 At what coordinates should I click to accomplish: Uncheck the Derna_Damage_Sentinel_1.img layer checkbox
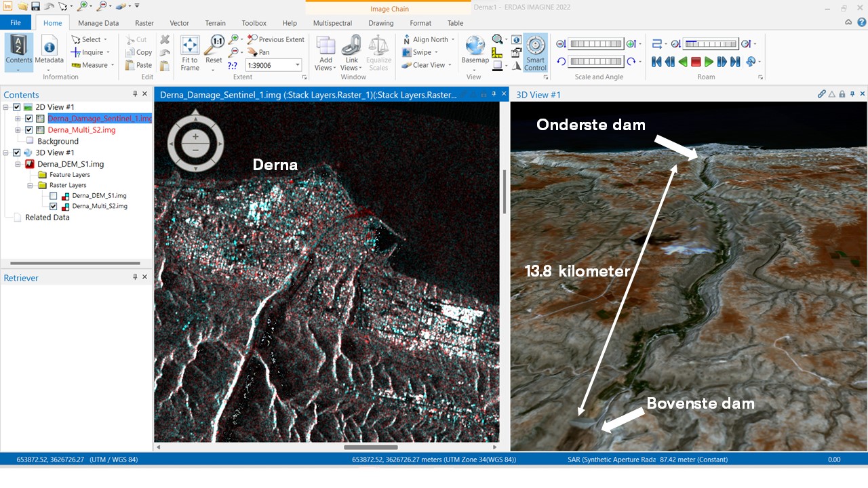(x=28, y=119)
